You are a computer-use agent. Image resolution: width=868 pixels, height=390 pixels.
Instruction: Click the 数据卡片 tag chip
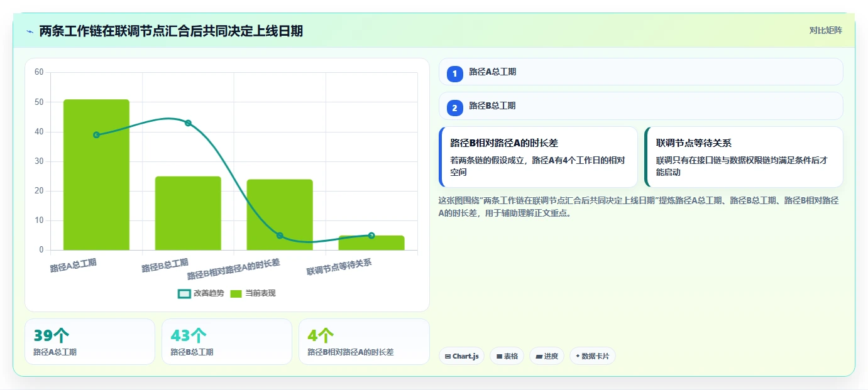click(592, 356)
